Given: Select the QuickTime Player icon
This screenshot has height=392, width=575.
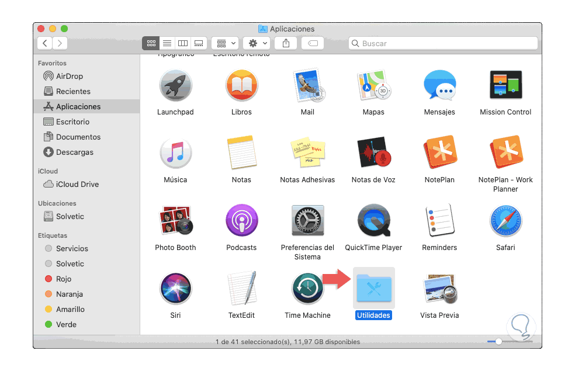Looking at the screenshot, I should [x=373, y=220].
